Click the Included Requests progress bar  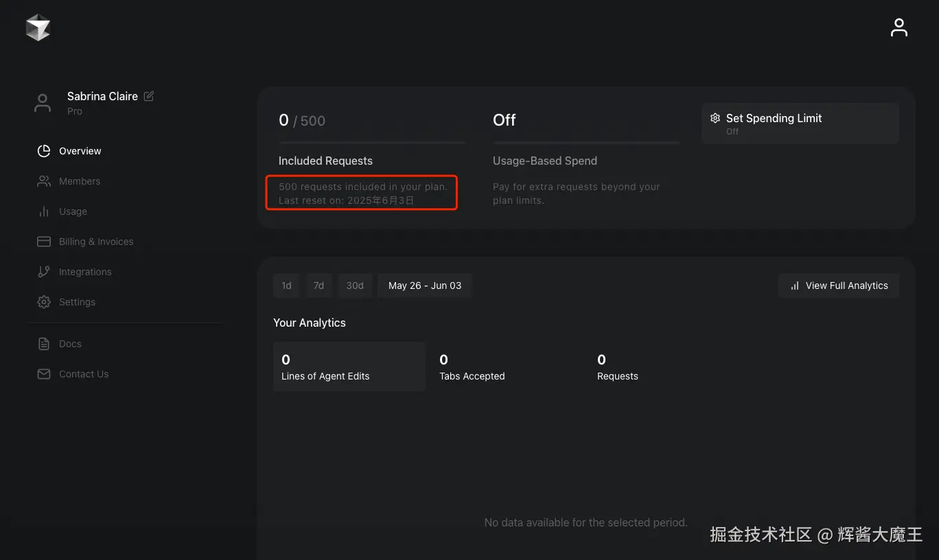click(x=372, y=143)
